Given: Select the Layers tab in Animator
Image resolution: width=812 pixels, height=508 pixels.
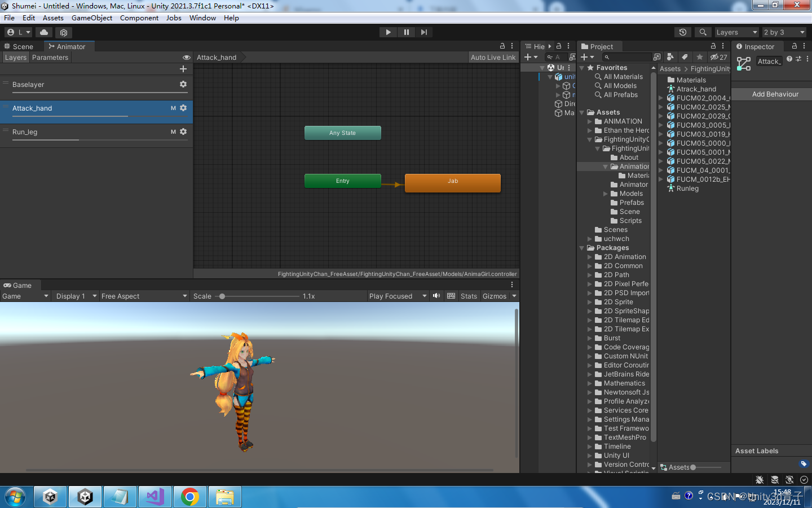Looking at the screenshot, I should (x=15, y=58).
